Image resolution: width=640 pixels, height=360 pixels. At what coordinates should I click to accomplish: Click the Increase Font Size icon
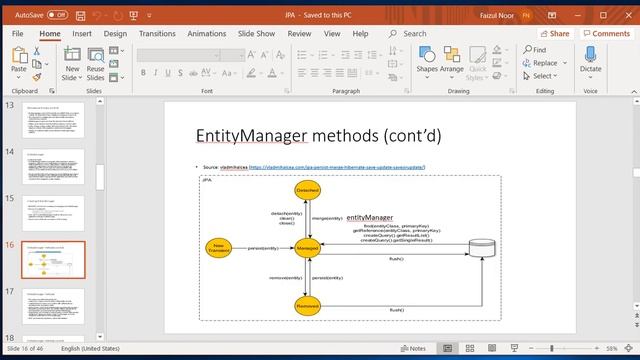(251, 55)
